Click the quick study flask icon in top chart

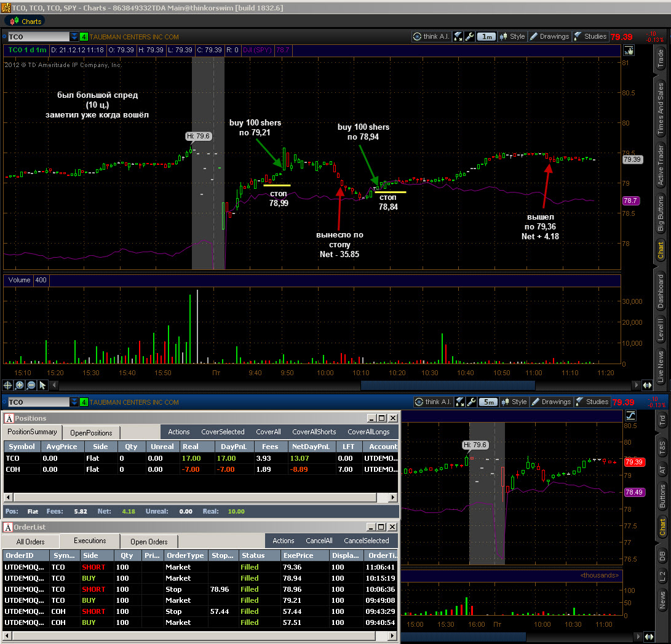click(458, 36)
